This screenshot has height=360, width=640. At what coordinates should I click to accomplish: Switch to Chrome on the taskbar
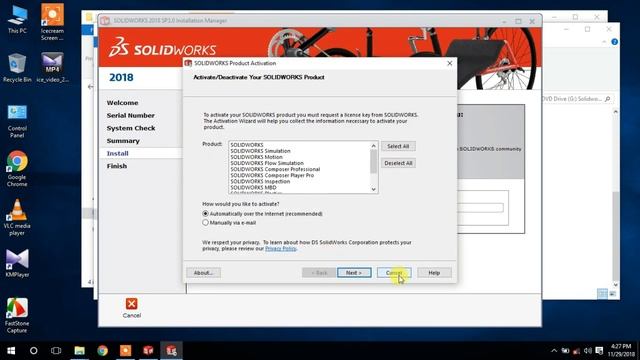click(x=102, y=351)
